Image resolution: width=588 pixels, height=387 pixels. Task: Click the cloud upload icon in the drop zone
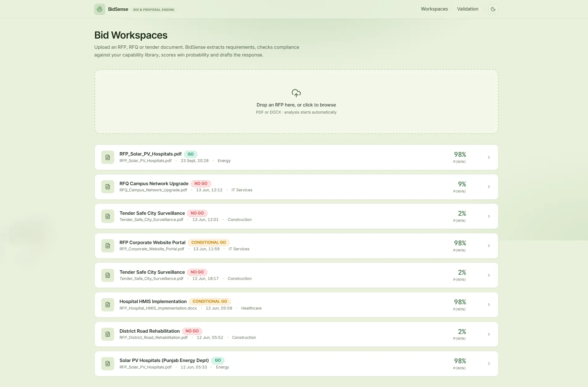[296, 93]
